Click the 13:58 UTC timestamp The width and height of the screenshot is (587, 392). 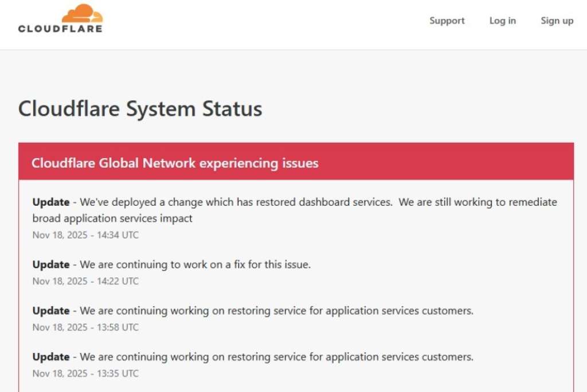(x=85, y=327)
